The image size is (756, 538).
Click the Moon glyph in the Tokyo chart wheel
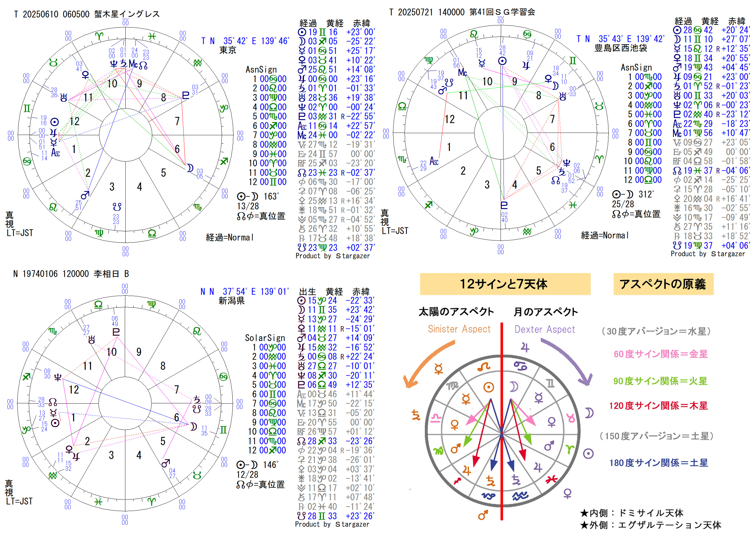[190, 168]
